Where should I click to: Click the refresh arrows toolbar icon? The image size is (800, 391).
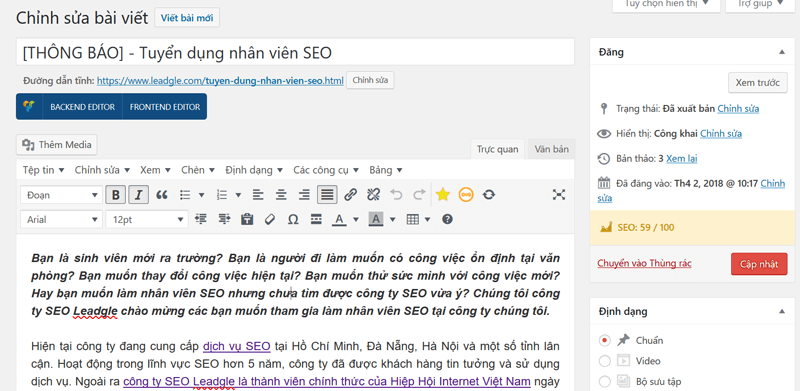click(489, 194)
